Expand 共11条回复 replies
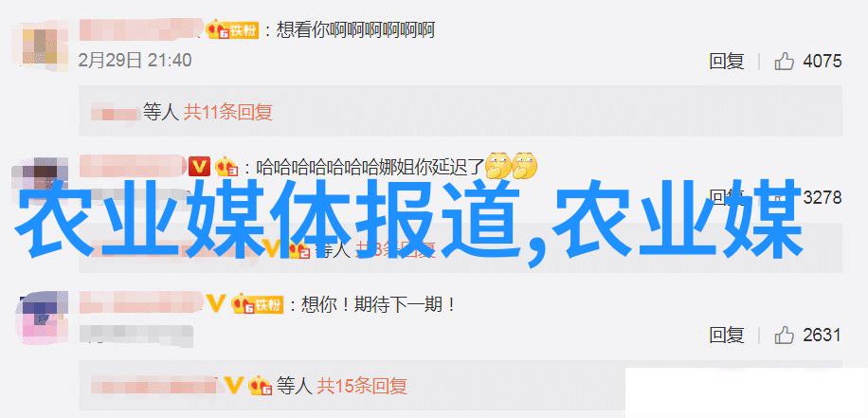This screenshot has height=418, width=868. (x=228, y=113)
